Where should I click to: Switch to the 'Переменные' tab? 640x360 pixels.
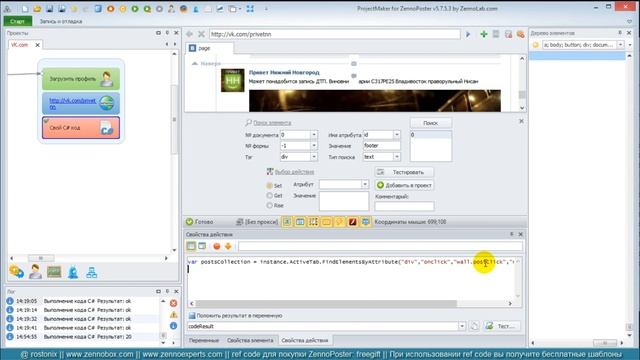click(204, 340)
